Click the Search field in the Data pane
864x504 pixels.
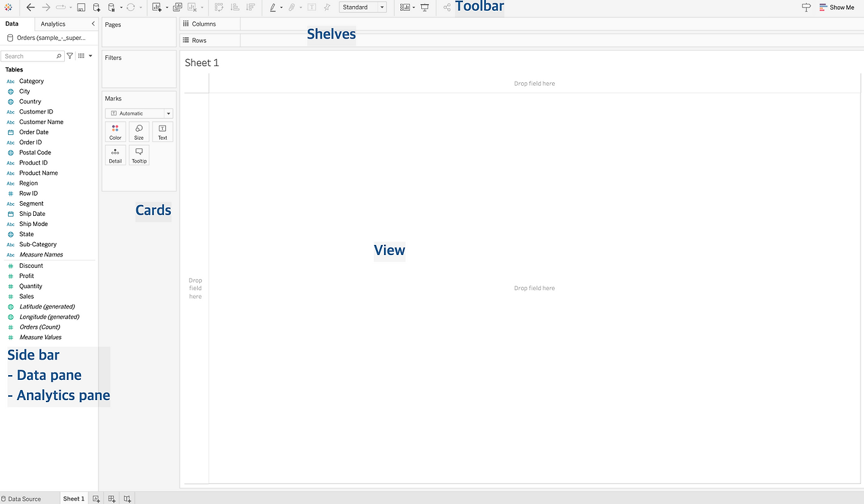click(32, 56)
